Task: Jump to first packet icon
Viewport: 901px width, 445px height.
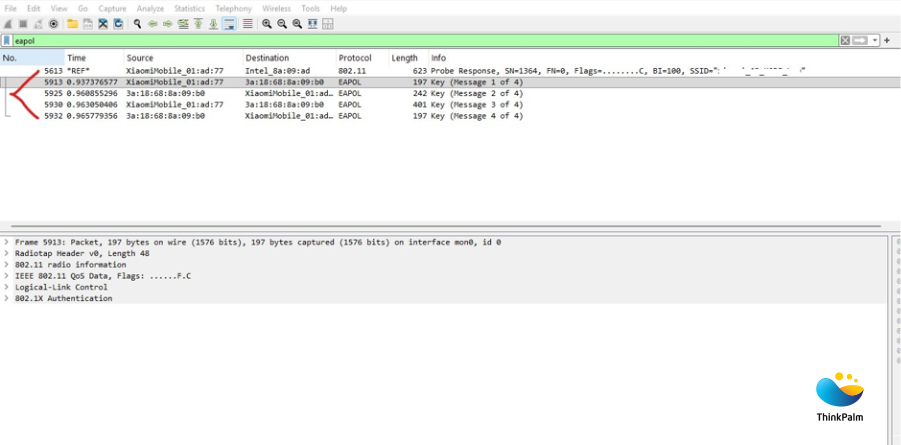Action: [x=198, y=24]
